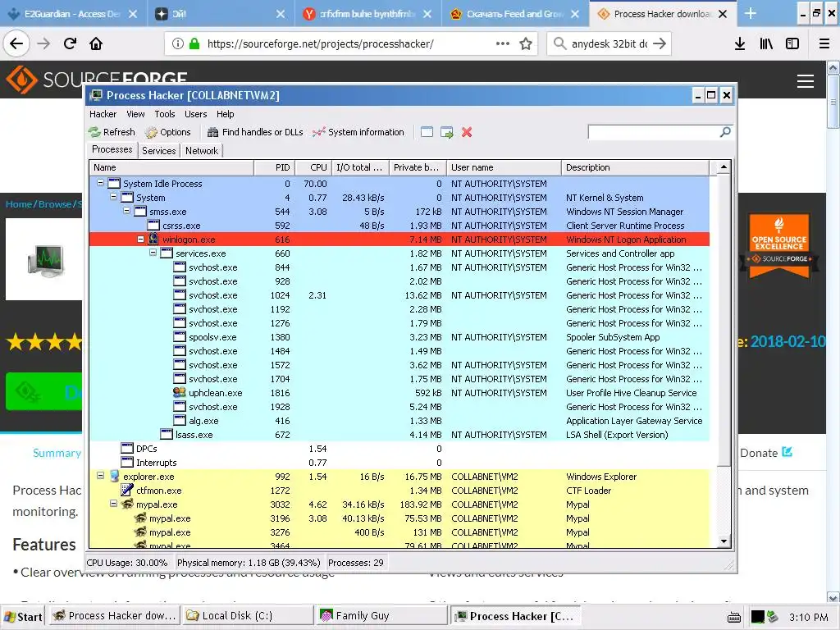Switch to the Network tab
This screenshot has width=840, height=630.
pos(202,151)
